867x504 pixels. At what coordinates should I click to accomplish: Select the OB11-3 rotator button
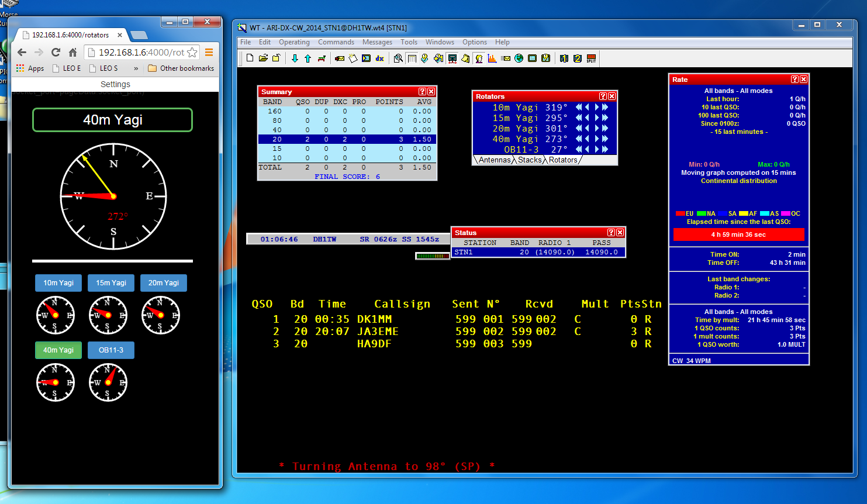pos(111,350)
